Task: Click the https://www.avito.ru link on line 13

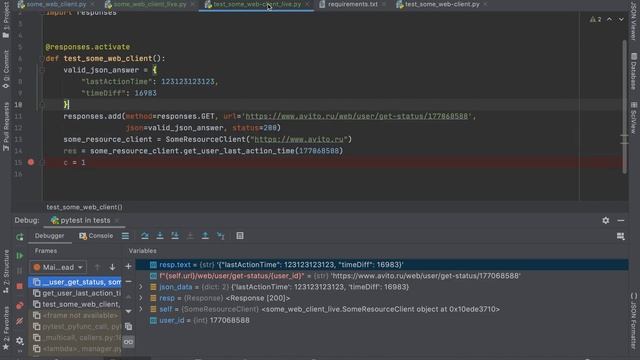Action: [x=299, y=139]
